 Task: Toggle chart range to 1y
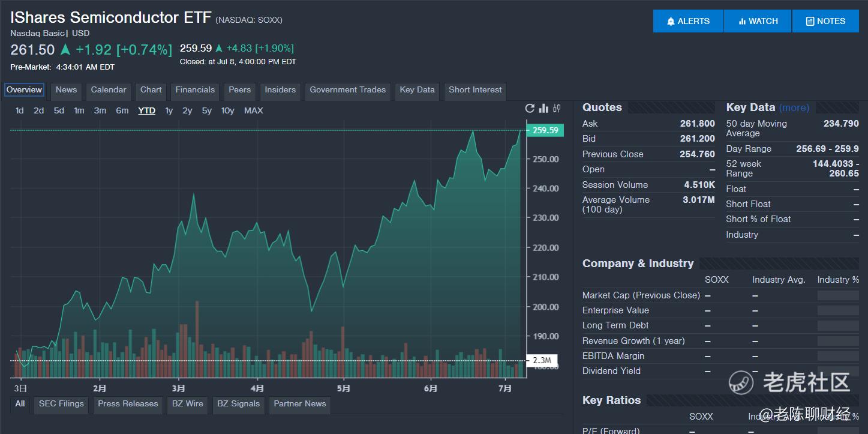[x=168, y=110]
